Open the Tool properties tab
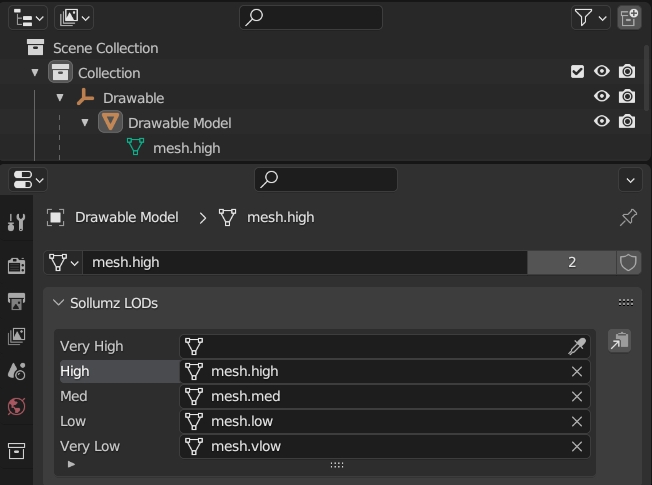This screenshot has height=485, width=652. coord(16,223)
